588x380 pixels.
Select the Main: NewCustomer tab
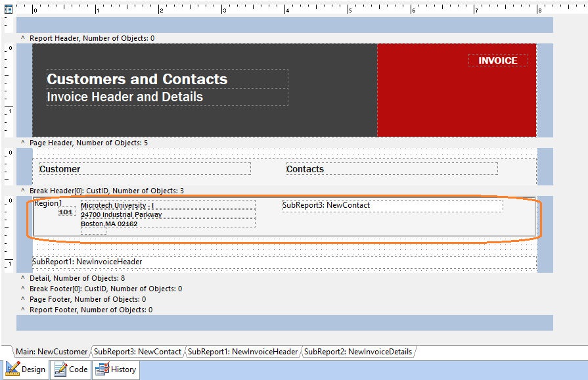point(51,352)
